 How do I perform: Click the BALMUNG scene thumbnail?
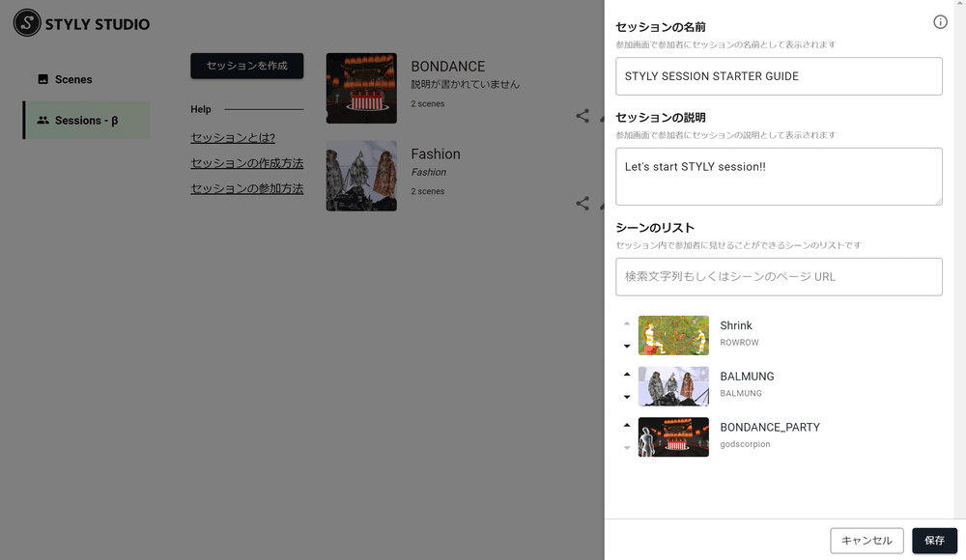[673, 386]
